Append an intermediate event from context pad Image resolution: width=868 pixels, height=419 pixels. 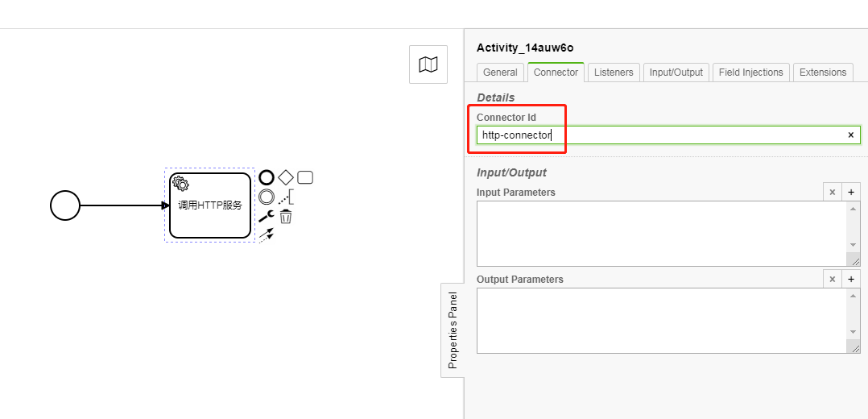tap(267, 197)
